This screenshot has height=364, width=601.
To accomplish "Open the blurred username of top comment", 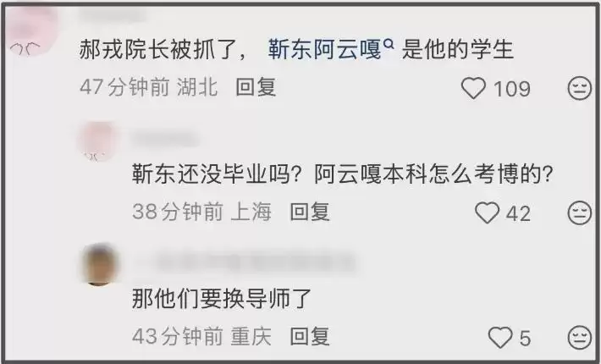I will [x=113, y=15].
